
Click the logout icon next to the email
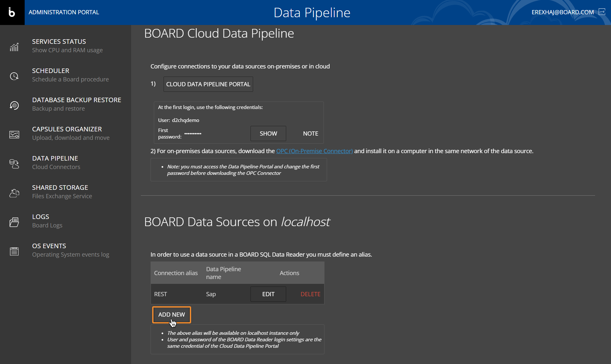[602, 12]
